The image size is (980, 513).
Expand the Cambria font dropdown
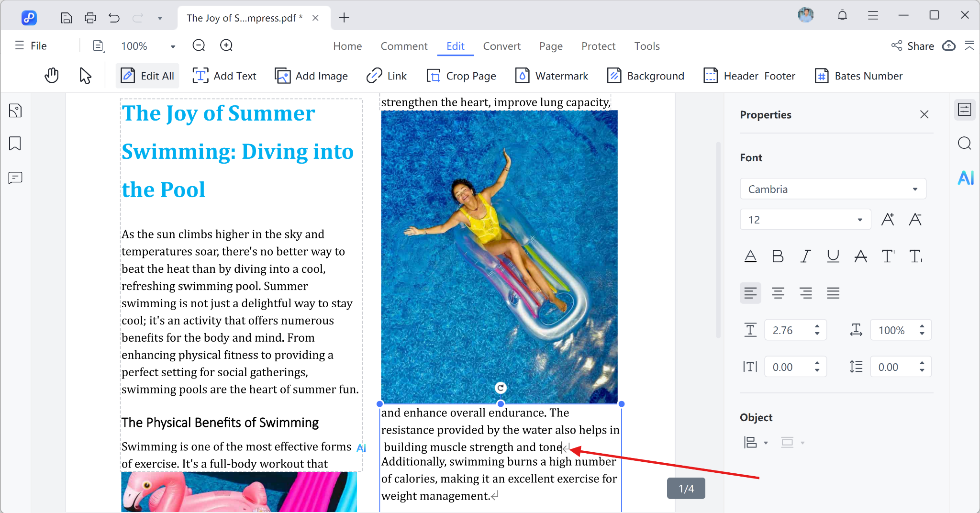pos(914,189)
